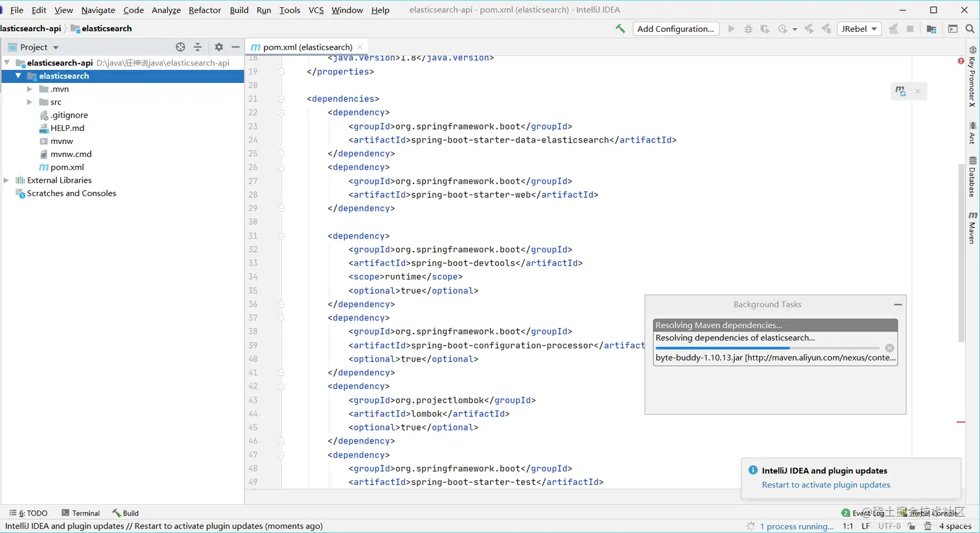Click the green Build Project hammer icon

(x=620, y=29)
